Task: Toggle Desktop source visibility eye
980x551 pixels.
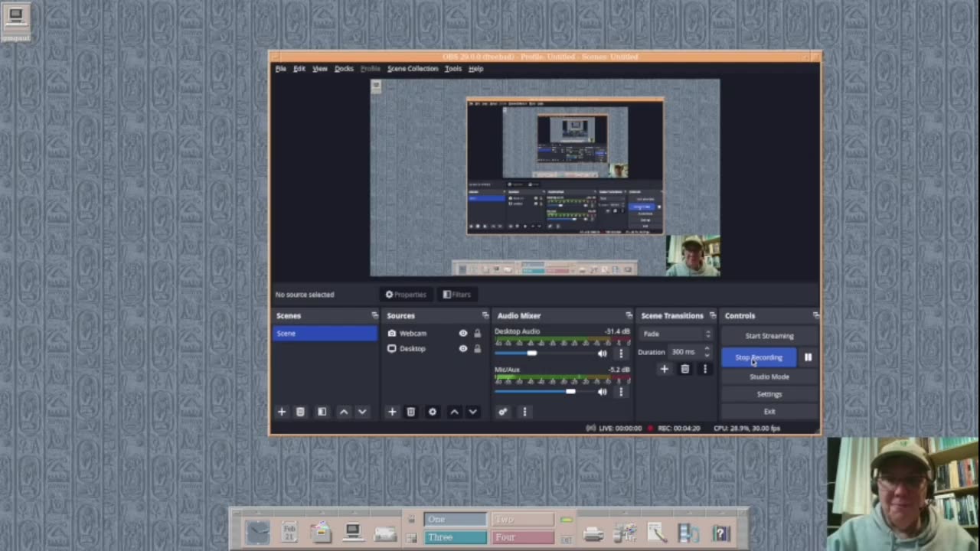Action: click(x=462, y=349)
